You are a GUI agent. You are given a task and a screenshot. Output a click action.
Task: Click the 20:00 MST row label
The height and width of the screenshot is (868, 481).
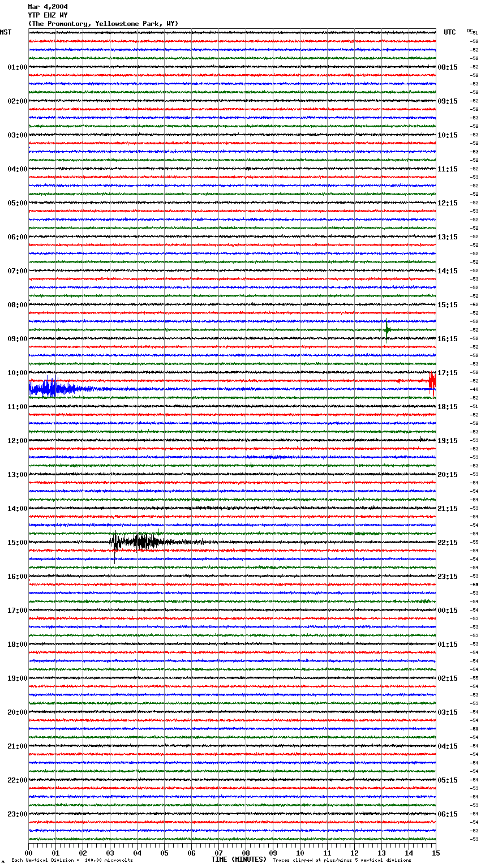click(18, 712)
